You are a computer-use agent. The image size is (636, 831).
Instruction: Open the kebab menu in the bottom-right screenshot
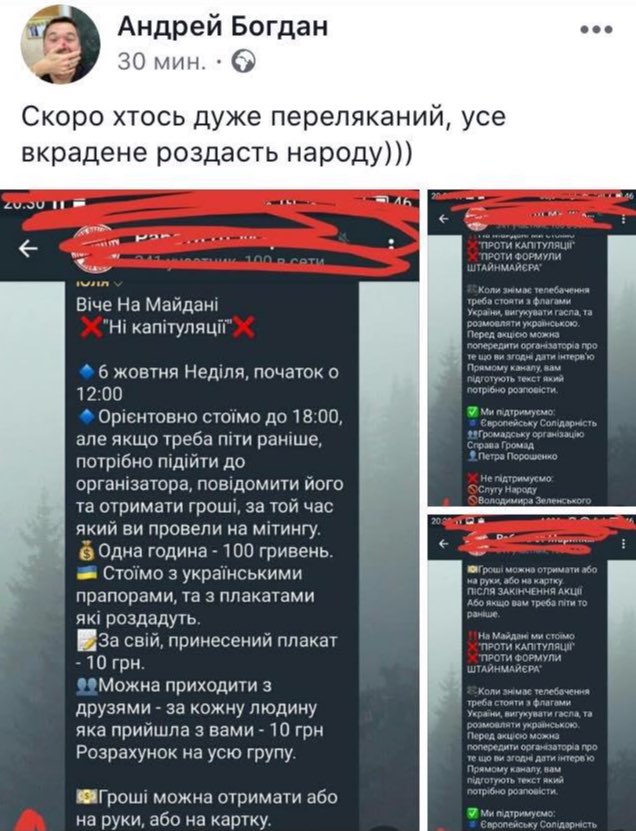624,544
